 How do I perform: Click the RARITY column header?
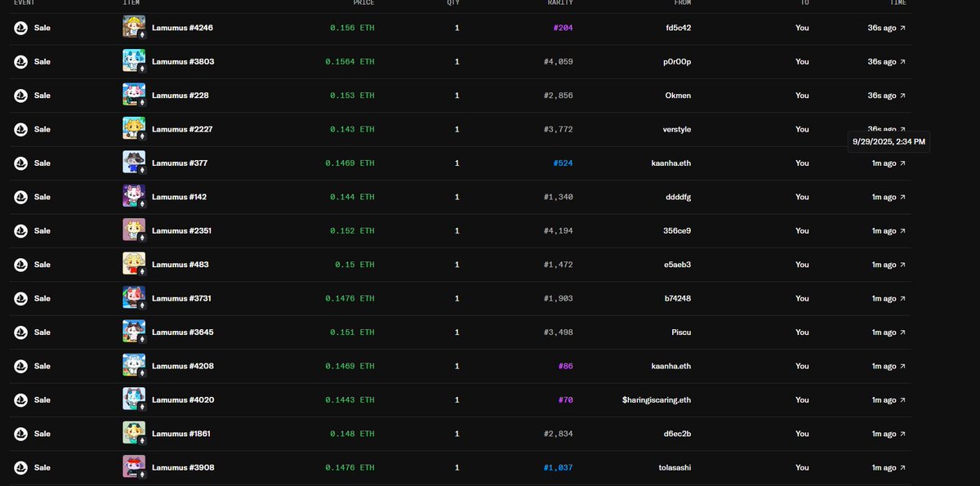click(559, 3)
